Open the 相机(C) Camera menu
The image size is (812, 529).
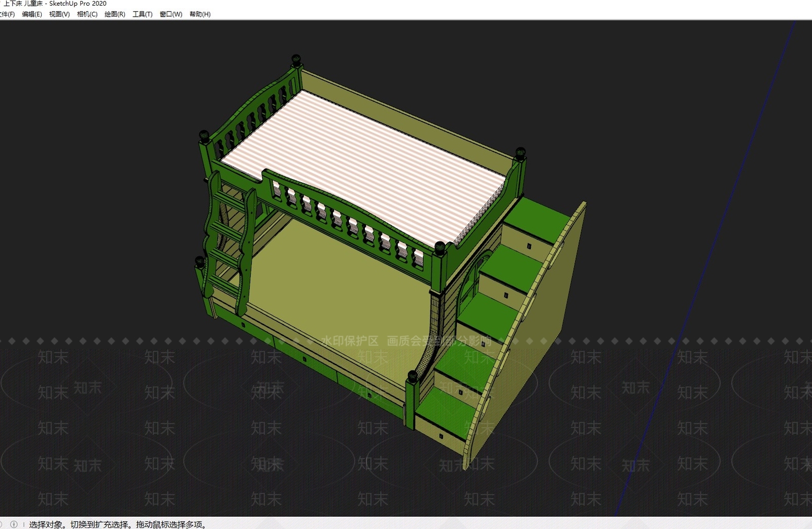pyautogui.click(x=87, y=14)
